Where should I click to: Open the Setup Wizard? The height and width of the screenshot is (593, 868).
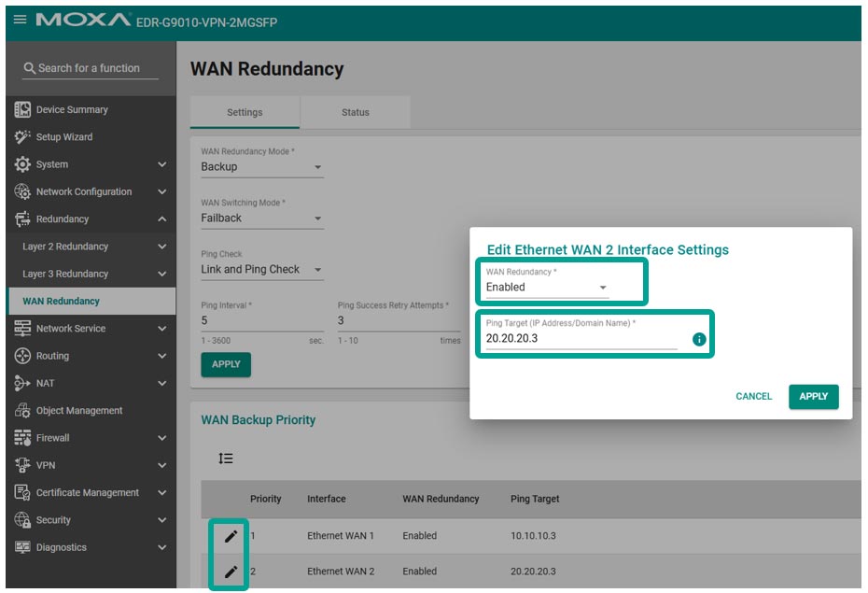63,137
